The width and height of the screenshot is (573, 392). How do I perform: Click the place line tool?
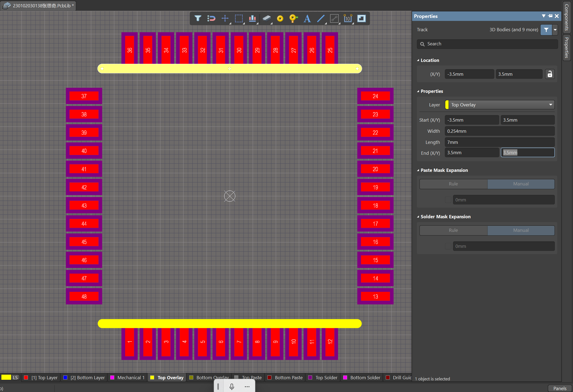[321, 18]
